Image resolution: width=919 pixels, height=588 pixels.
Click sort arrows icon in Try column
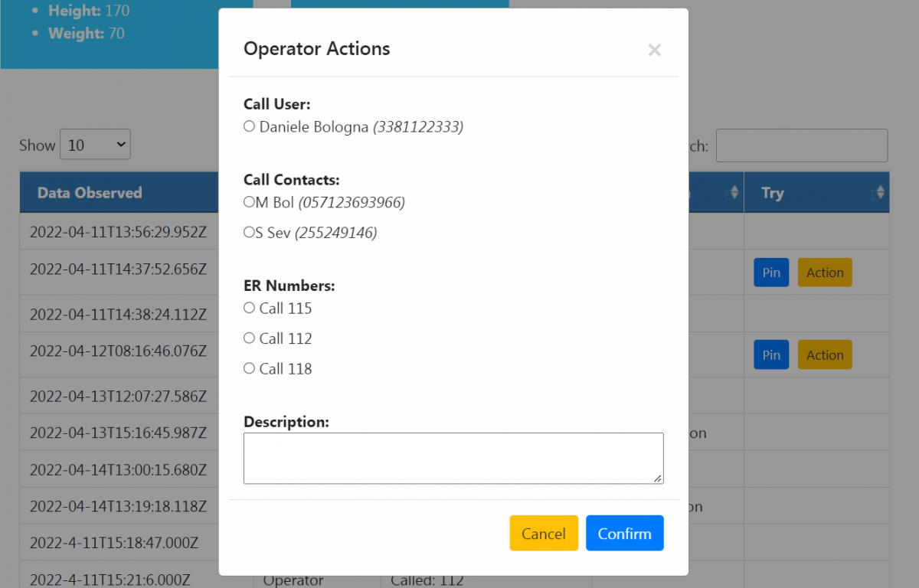click(880, 193)
